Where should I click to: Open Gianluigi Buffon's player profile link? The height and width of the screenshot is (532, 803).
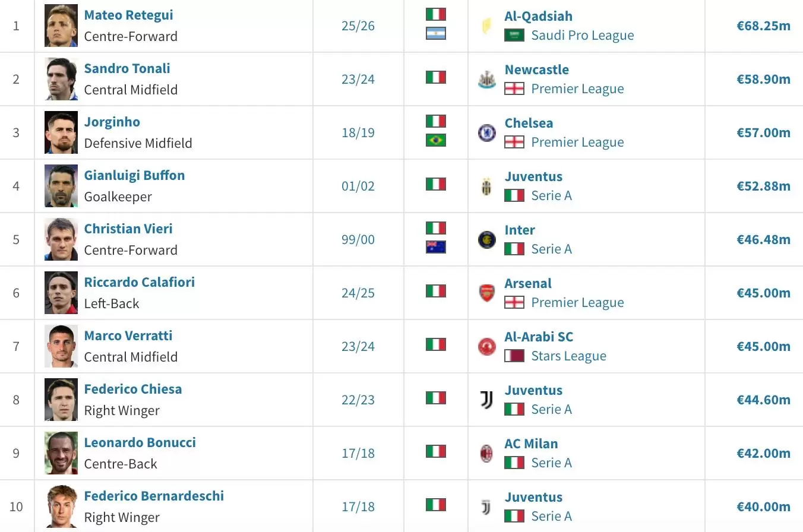(x=134, y=175)
